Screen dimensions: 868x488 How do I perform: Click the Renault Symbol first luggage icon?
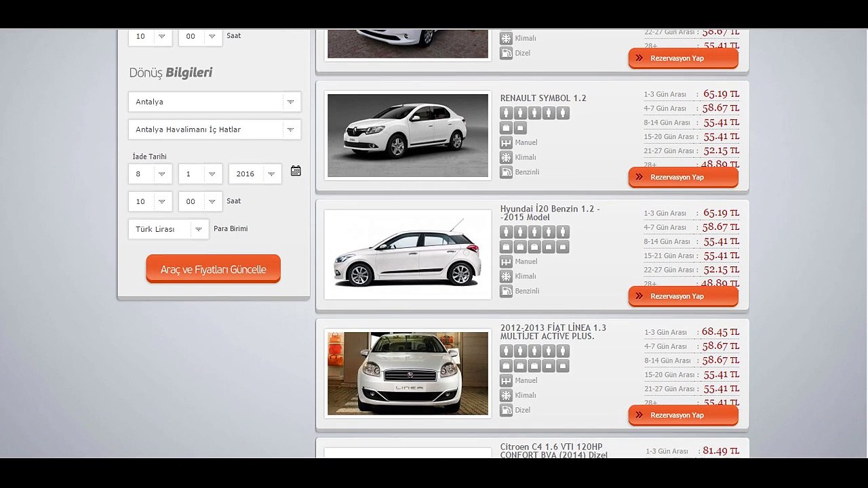click(x=506, y=127)
